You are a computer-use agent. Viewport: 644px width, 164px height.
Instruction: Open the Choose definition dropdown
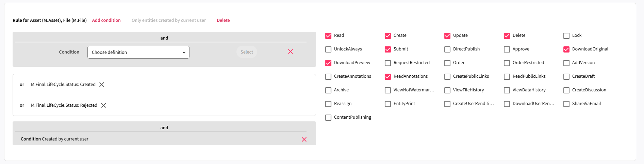[x=138, y=52]
